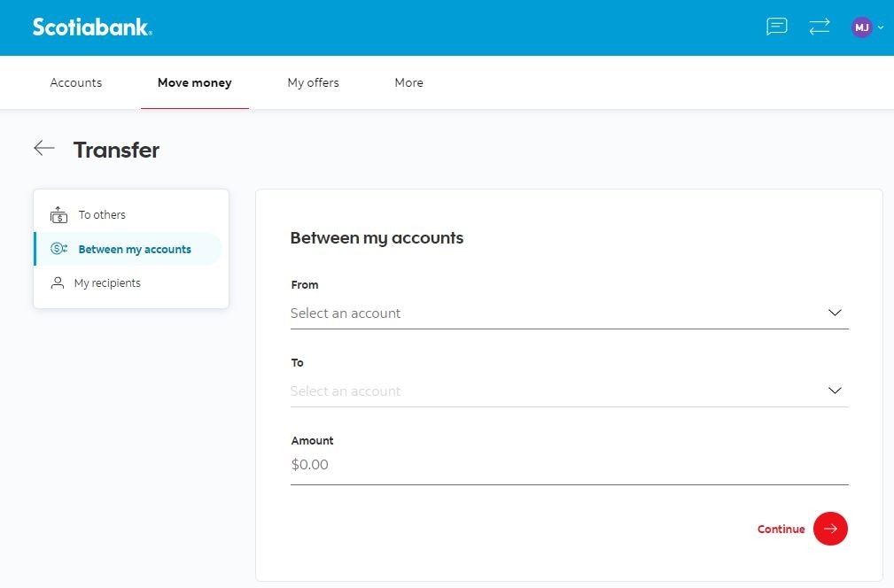
Task: Open the More menu tab
Action: pos(408,82)
